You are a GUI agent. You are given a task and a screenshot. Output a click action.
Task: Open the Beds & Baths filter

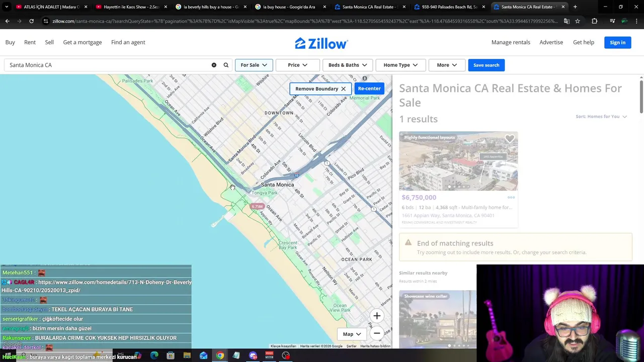point(348,65)
